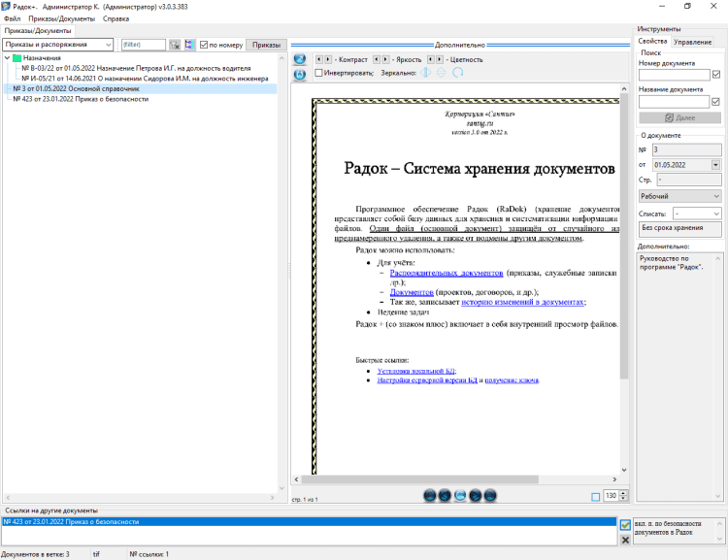Toggle the 'по номеру' checkbox
Screen dimensions: 728x560
(203, 45)
